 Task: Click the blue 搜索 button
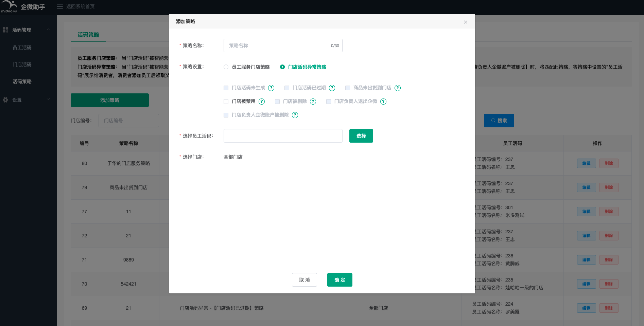pyautogui.click(x=499, y=121)
